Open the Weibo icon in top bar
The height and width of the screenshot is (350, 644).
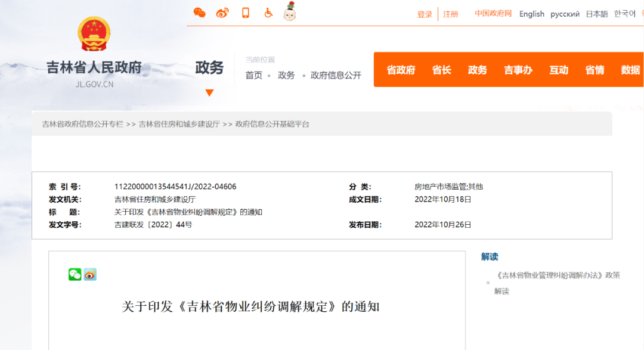click(222, 13)
